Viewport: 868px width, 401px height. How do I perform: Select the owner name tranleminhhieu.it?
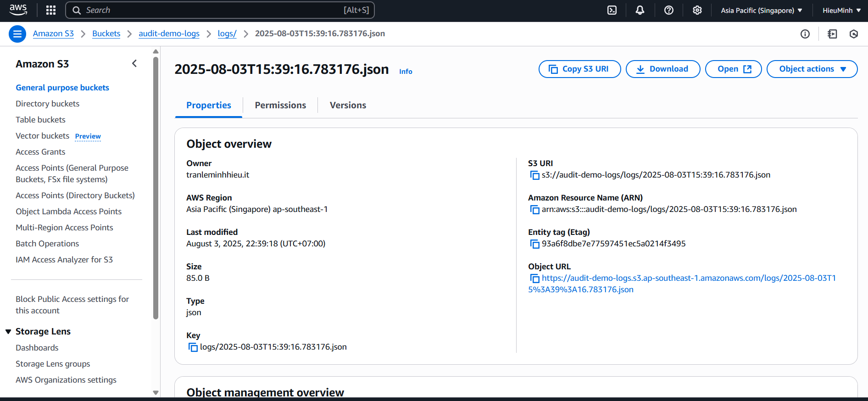click(x=217, y=175)
